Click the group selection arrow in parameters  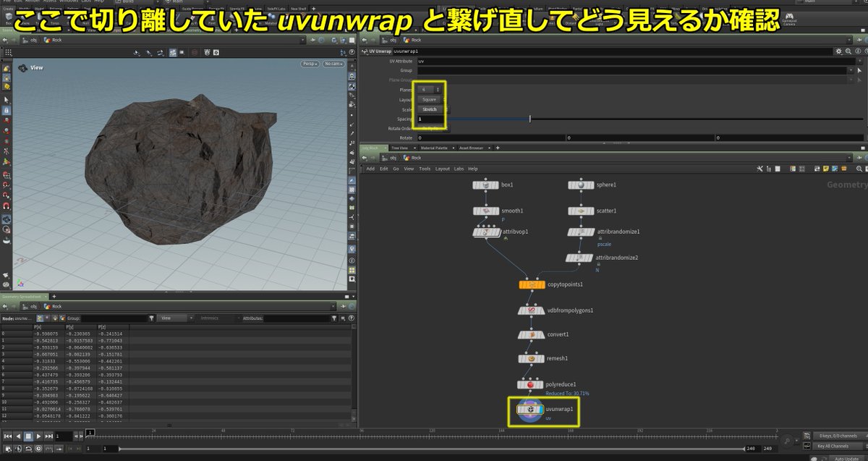(861, 71)
